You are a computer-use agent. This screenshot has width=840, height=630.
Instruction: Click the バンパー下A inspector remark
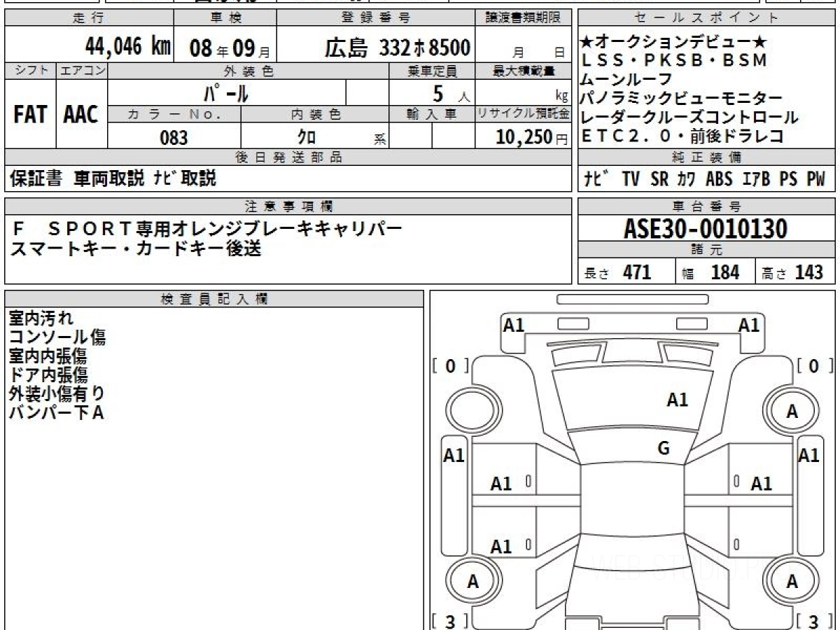(x=56, y=413)
